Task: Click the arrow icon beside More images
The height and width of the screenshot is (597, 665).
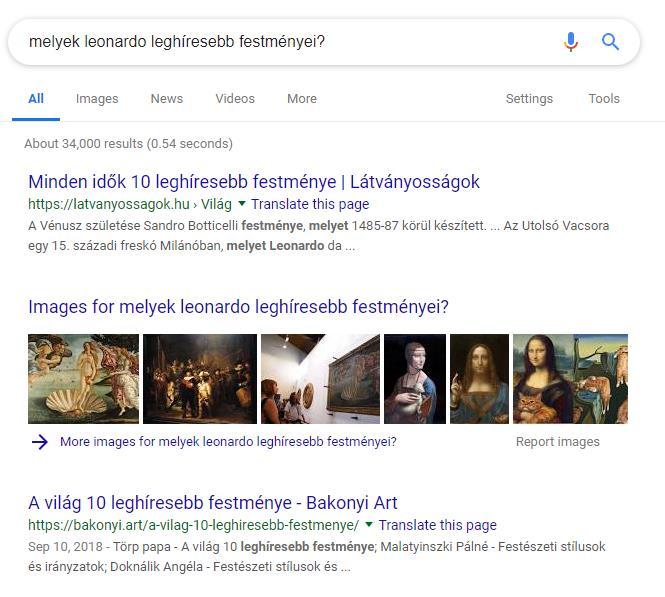Action: [x=40, y=442]
